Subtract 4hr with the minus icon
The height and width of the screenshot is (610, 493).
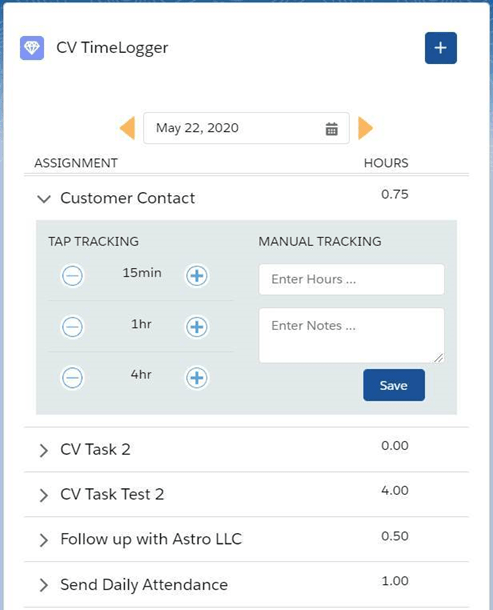pos(72,378)
